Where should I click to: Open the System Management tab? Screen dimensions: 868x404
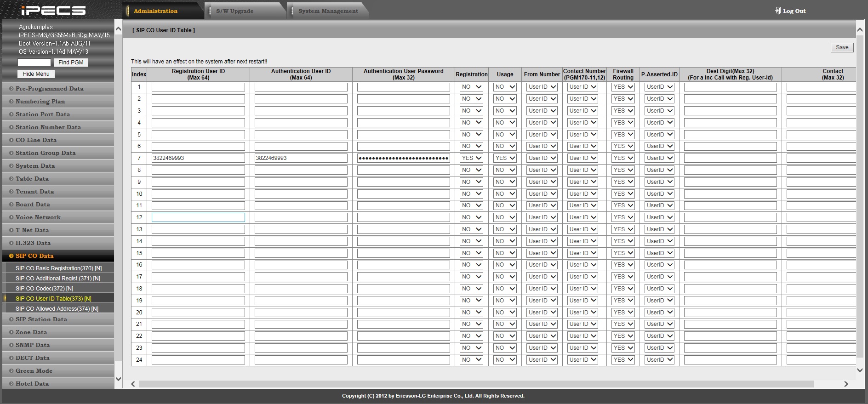click(328, 11)
